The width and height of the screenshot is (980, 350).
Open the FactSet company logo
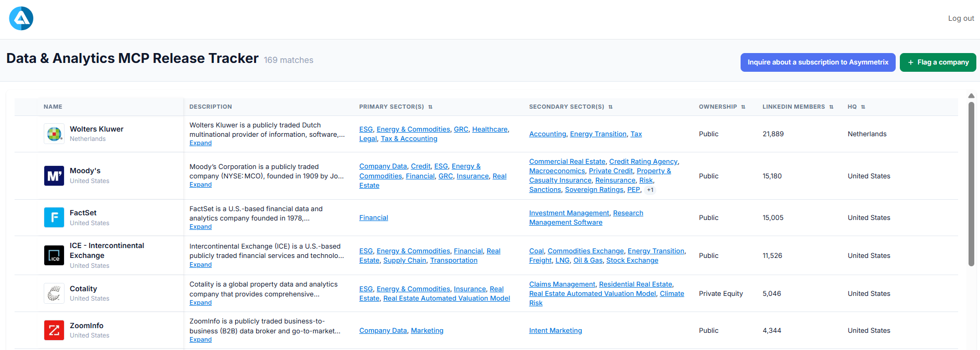click(x=54, y=217)
